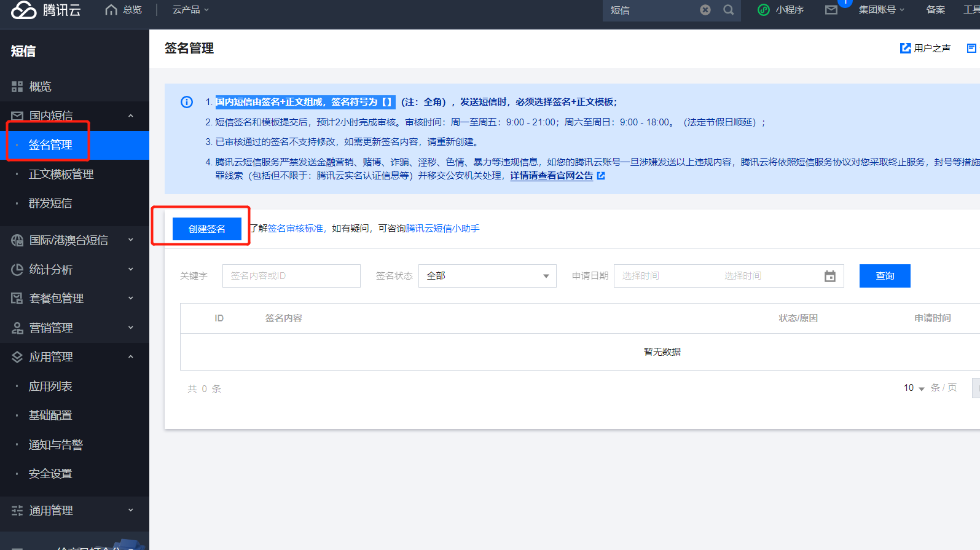Screen dimensions: 980x550
Task: Click the top search field with 短信
Action: [651, 10]
